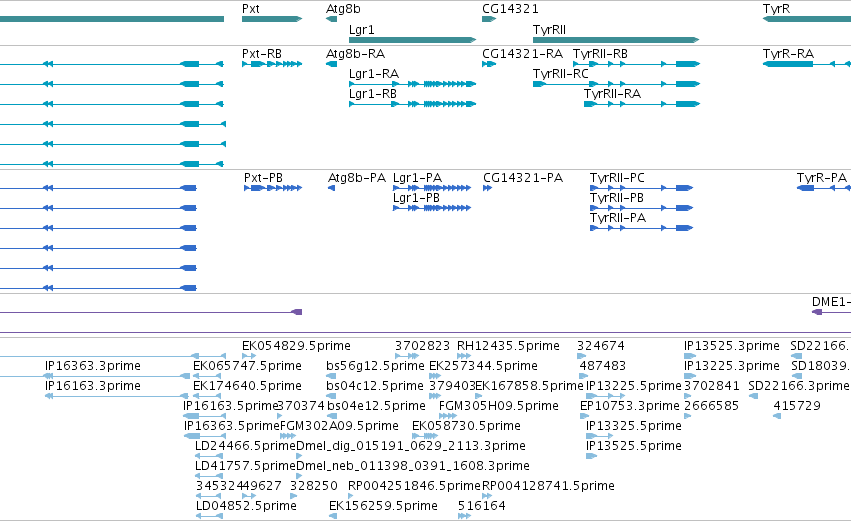851x521 pixels.
Task: Select the CG14321 gene feature
Action: point(489,19)
